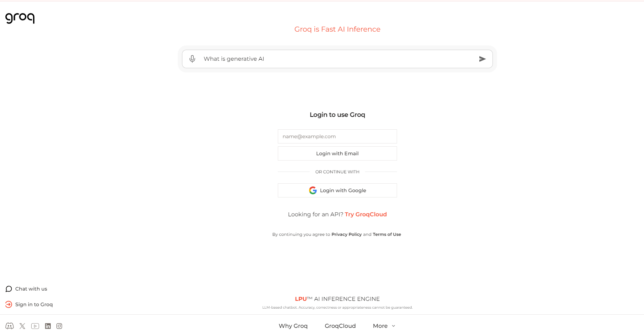
Task: Click the chat bubble icon next to Chat with us
Action: pyautogui.click(x=9, y=289)
